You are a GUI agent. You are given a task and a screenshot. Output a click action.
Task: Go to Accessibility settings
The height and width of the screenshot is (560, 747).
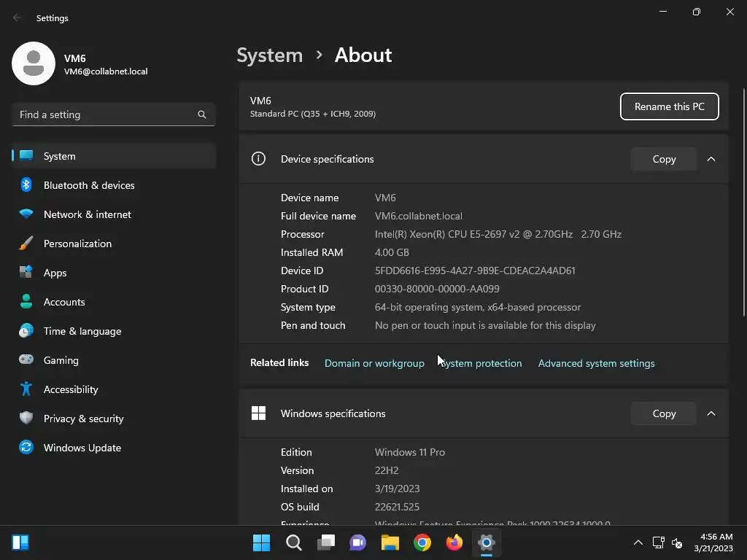pos(114,389)
